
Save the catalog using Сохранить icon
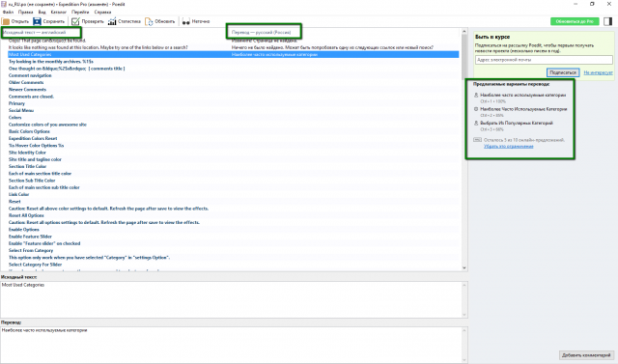click(x=37, y=21)
